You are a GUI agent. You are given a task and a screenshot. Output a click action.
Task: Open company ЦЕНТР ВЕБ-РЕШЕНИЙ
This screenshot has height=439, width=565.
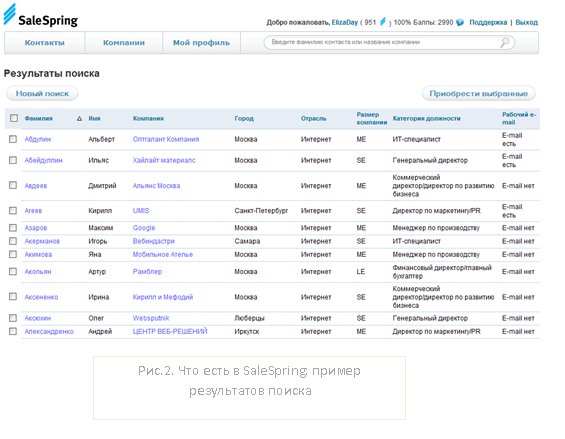coord(170,332)
